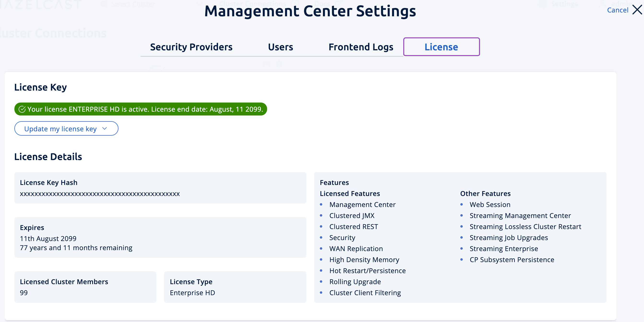Click the Cluster Client Filtering feature
644x322 pixels.
click(x=365, y=293)
